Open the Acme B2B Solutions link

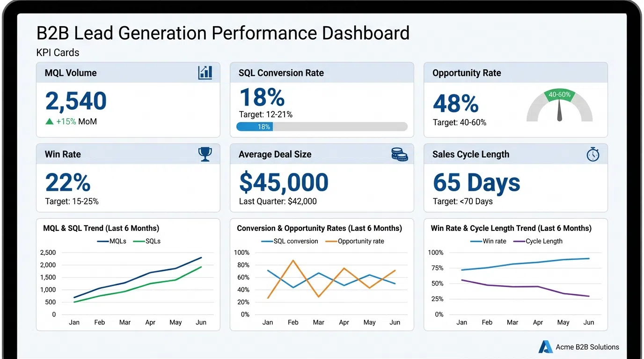[586, 347]
